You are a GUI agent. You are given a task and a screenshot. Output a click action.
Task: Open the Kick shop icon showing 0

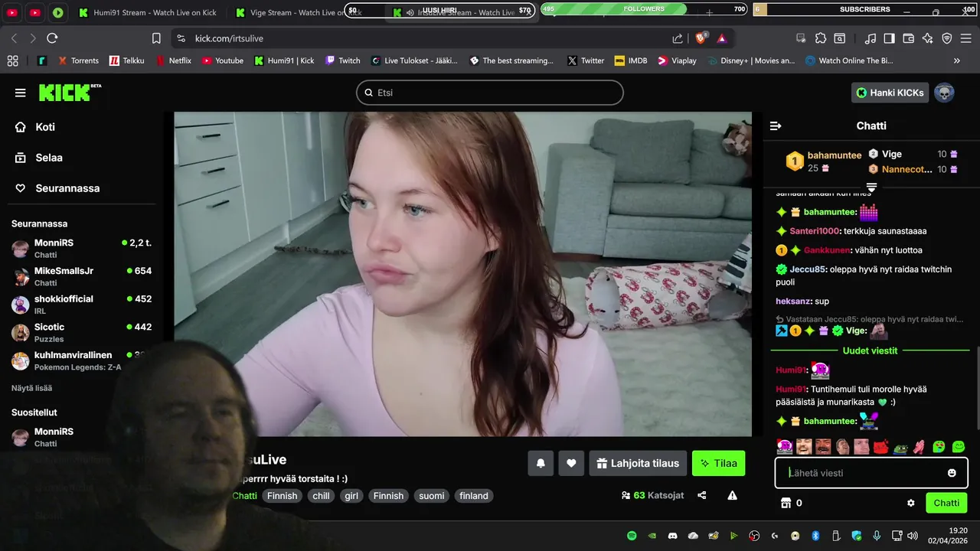tap(785, 503)
